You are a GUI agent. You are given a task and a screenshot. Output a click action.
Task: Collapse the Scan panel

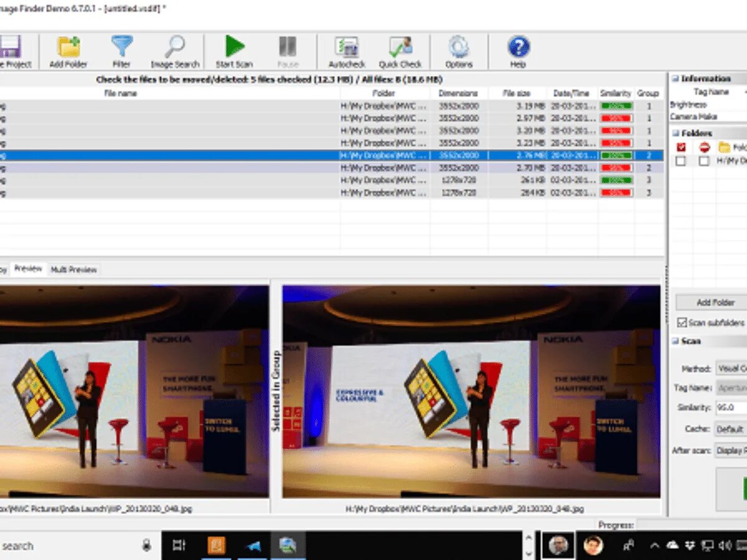[675, 341]
